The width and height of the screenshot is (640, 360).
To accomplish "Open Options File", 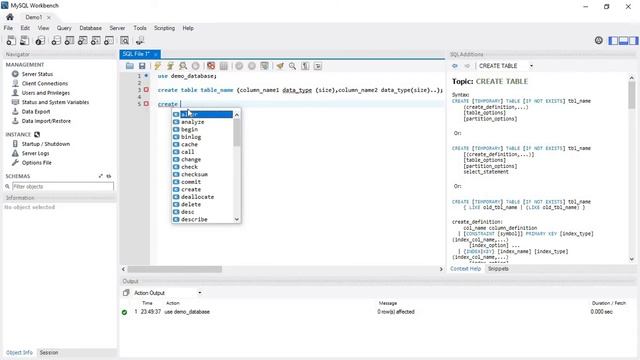I will [37, 162].
